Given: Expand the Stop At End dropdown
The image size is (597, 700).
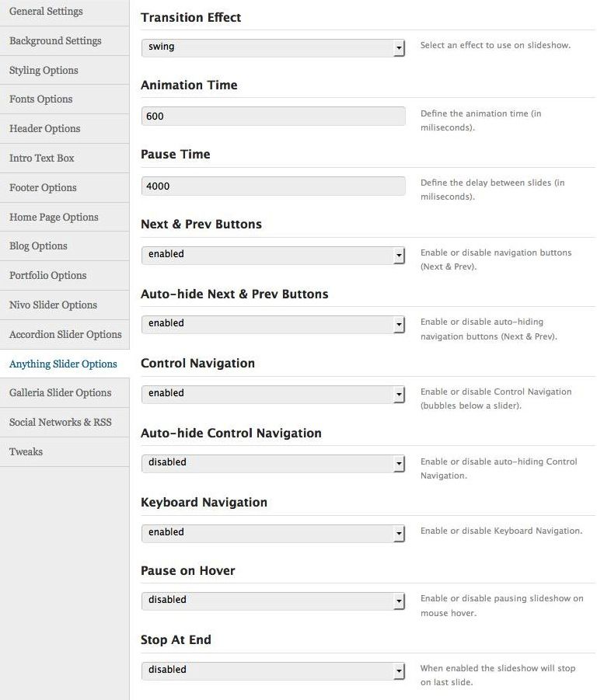Looking at the screenshot, I should click(273, 670).
